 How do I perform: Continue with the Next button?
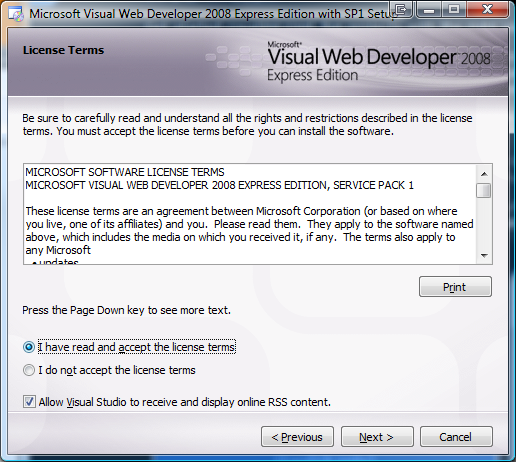pyautogui.click(x=377, y=437)
